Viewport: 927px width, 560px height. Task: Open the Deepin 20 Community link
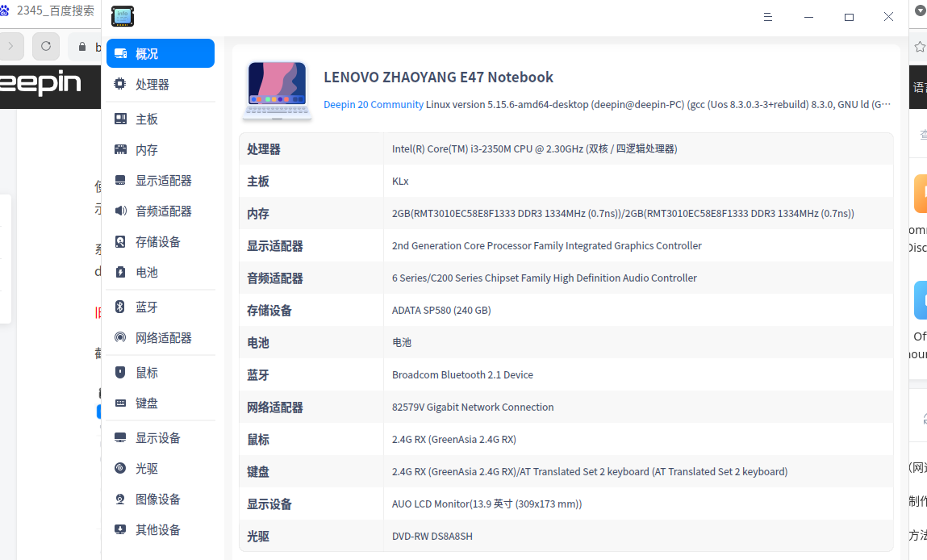pos(373,104)
